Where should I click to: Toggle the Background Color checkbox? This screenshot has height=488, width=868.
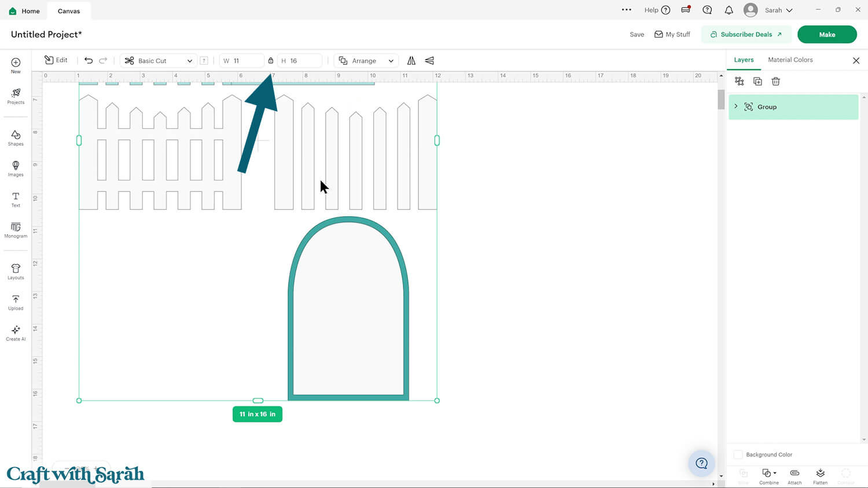738,454
